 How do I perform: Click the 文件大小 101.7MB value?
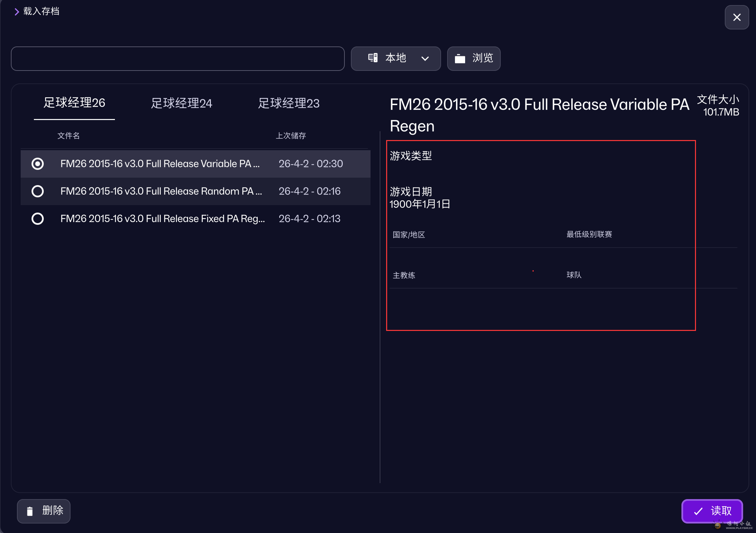(x=721, y=112)
